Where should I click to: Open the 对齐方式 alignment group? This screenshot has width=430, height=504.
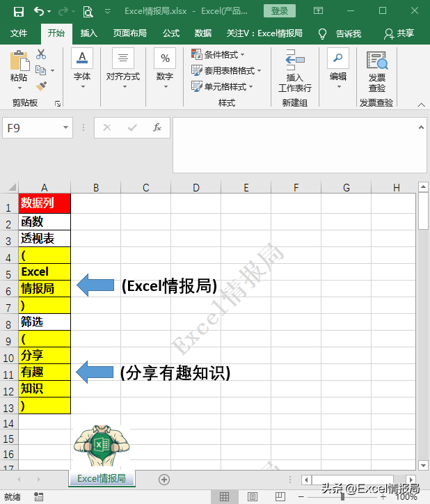click(x=123, y=68)
